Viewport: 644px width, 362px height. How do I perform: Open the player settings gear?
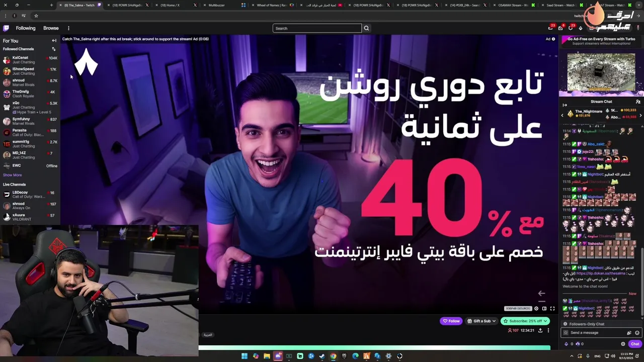[536, 308]
